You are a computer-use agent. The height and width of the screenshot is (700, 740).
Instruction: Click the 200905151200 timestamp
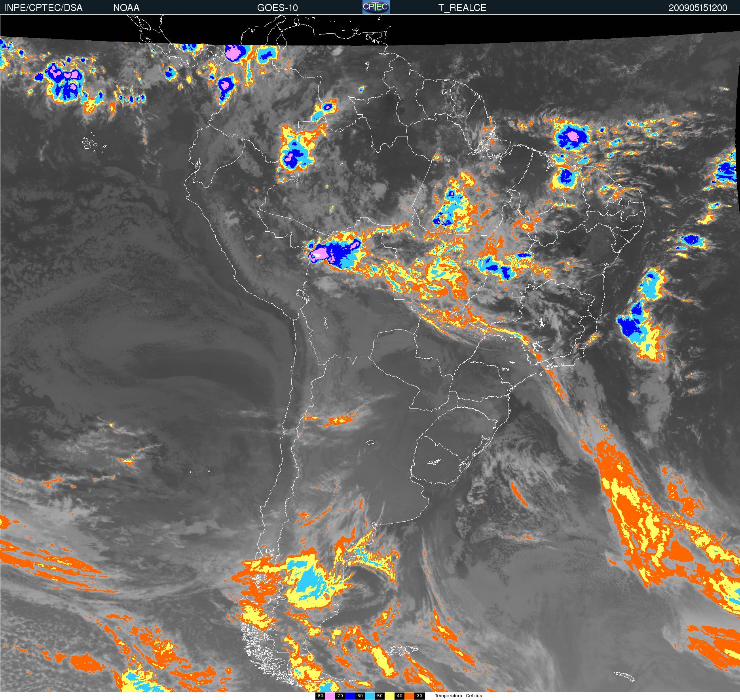coord(698,8)
